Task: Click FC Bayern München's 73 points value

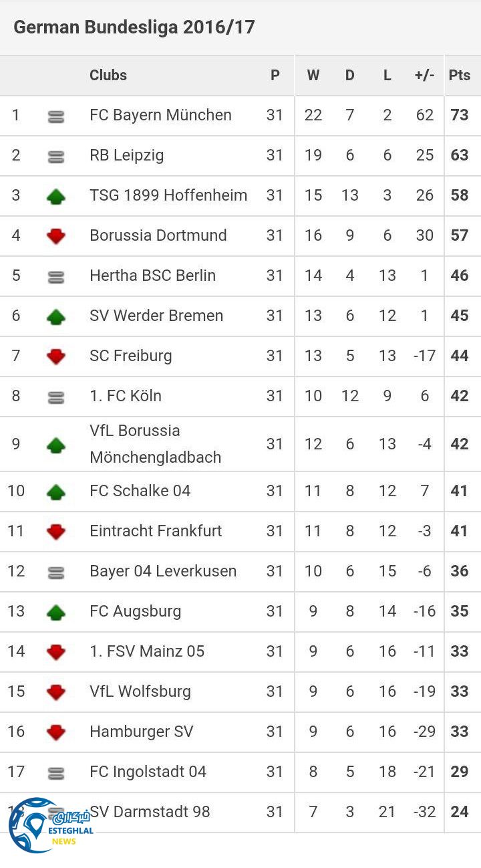Action: [460, 115]
